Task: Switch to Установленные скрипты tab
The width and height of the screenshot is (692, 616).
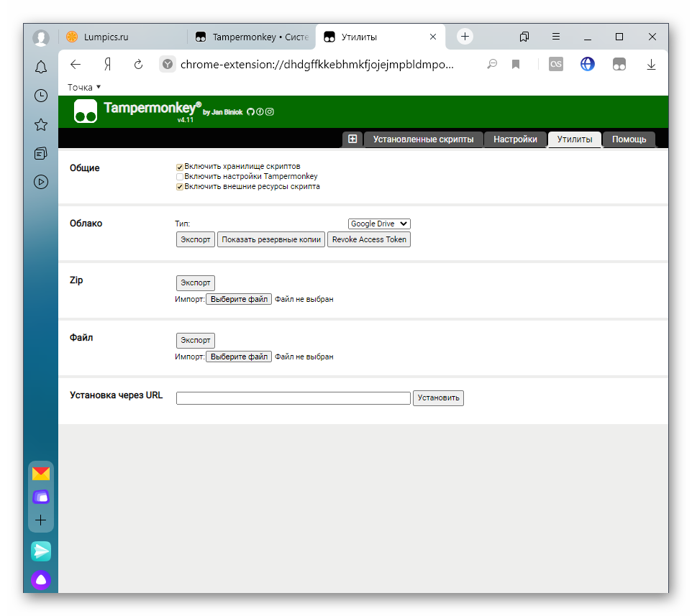Action: 423,139
